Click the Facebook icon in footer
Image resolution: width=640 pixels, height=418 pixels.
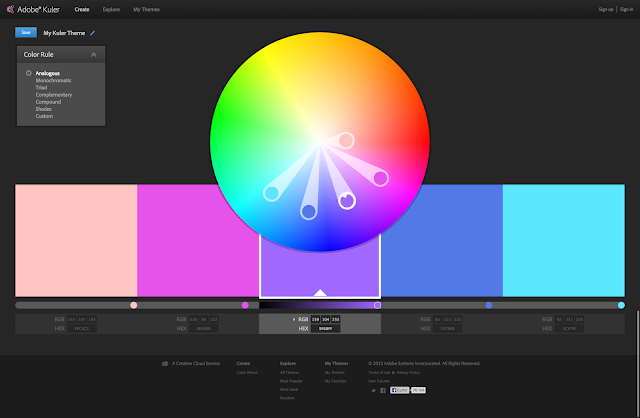click(383, 391)
